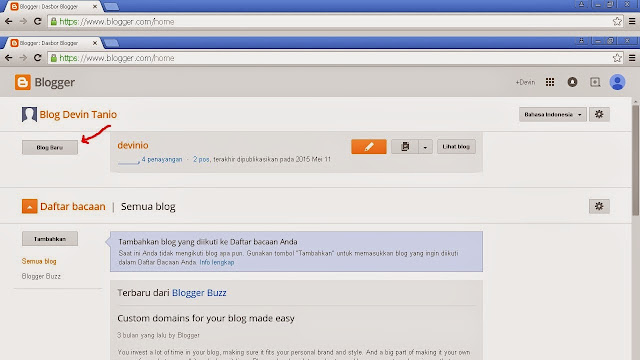640x360 pixels.
Task: Collapse the Daftar bacaan orange arrow icon
Action: (x=29, y=207)
